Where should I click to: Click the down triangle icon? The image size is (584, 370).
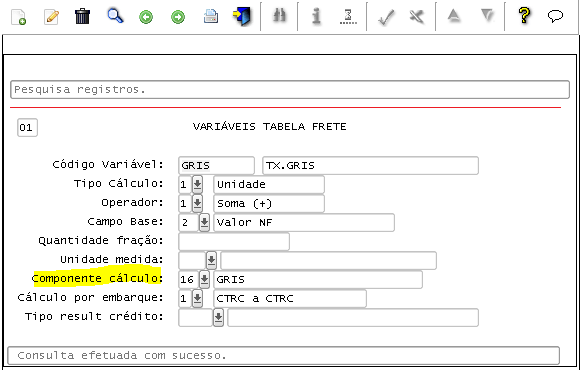[487, 15]
